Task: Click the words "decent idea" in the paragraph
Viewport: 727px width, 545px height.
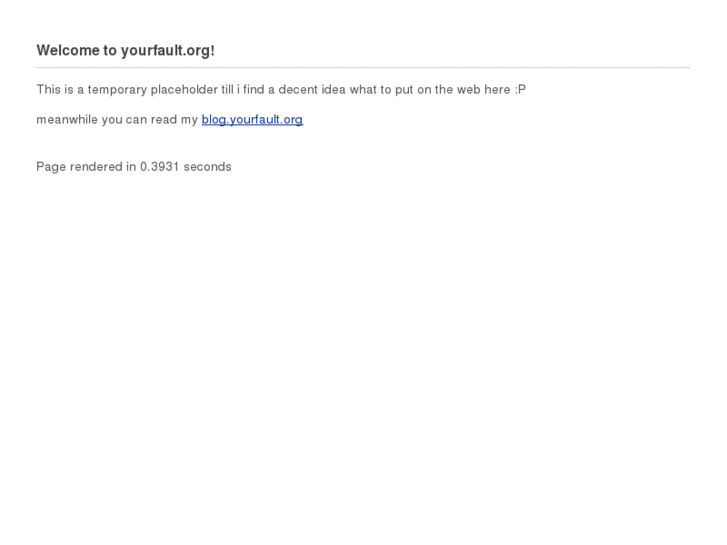Action: [312, 90]
